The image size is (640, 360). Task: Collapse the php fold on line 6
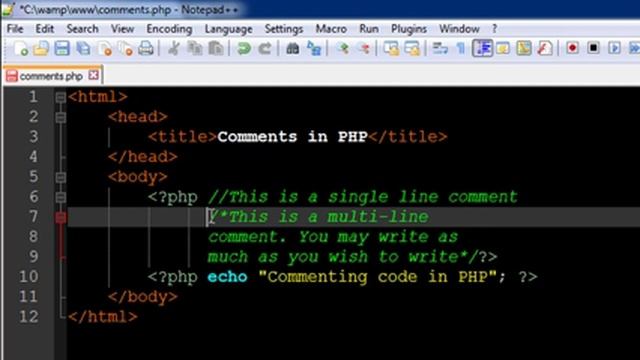(x=60, y=198)
